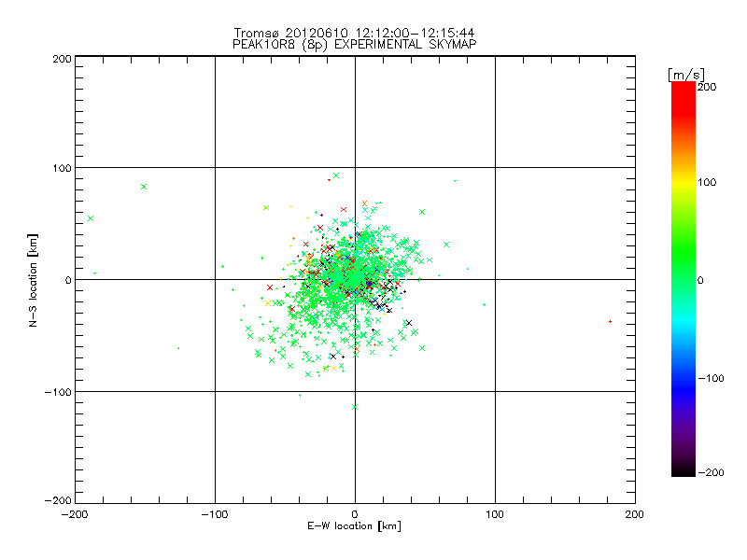Click the x-axis tick label "-100"
The width and height of the screenshot is (747, 560).
click(x=215, y=514)
